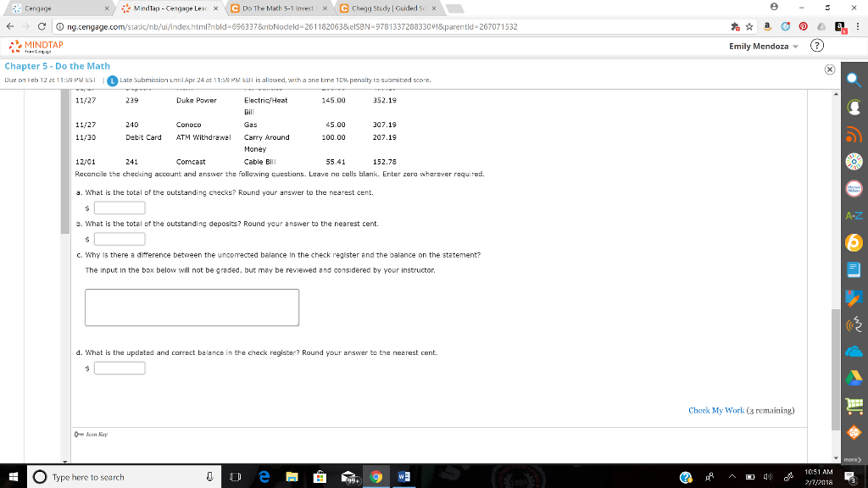The image size is (868, 488).
Task: Open the Emily Mendoza account dropdown
Action: click(x=764, y=47)
